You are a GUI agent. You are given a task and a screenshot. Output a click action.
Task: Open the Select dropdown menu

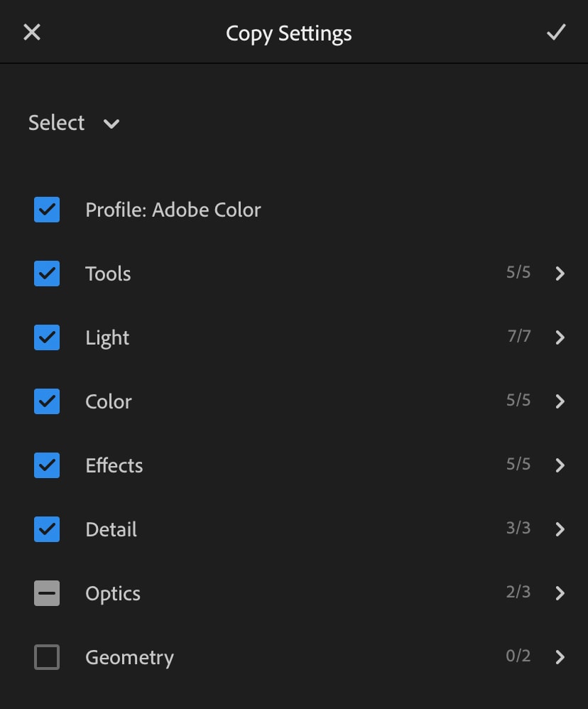click(74, 123)
